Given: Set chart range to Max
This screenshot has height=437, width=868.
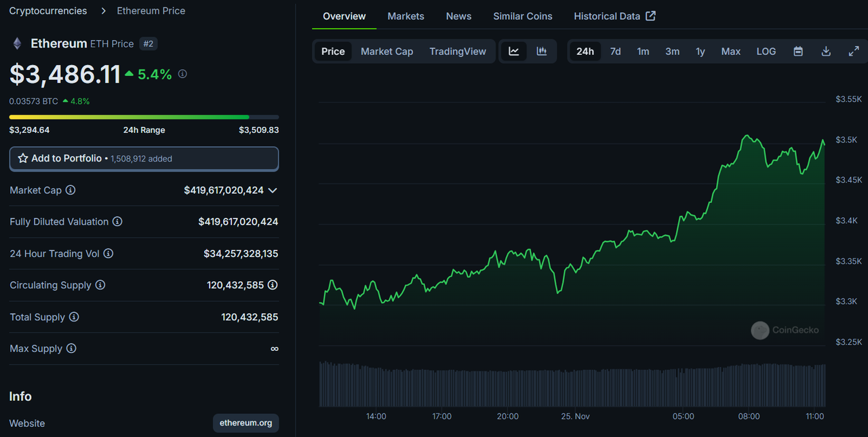Looking at the screenshot, I should tap(731, 52).
